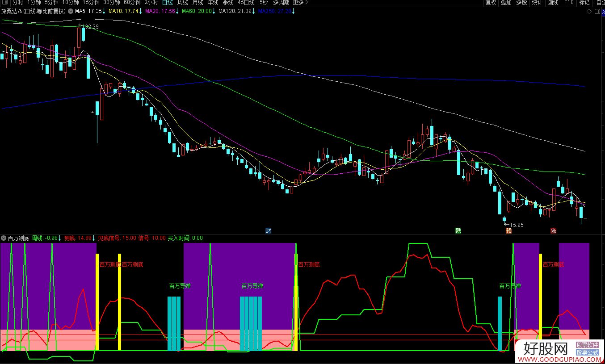
Task: Switch to 年线 yearly chart
Action: pos(213,3)
